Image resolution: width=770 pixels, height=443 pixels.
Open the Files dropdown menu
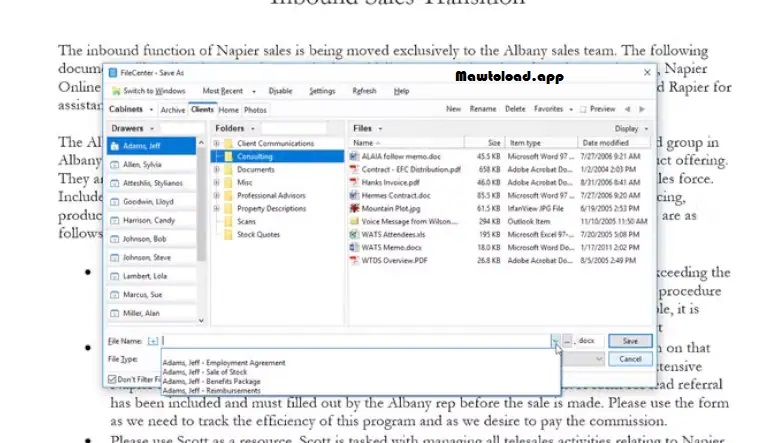pos(380,129)
